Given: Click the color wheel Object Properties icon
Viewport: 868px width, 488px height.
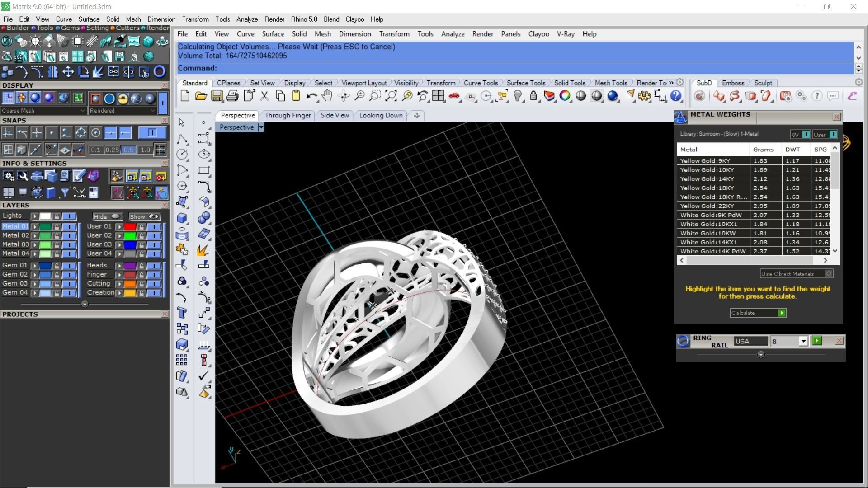Looking at the screenshot, I should [565, 96].
